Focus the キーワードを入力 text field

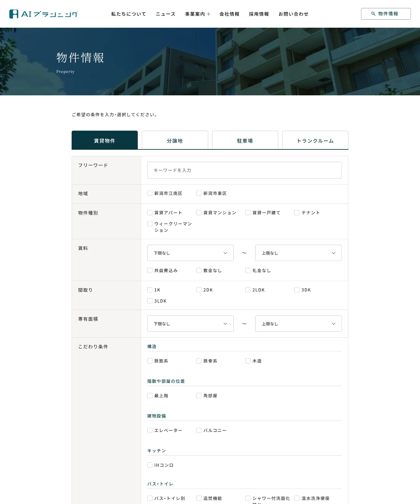coord(244,170)
